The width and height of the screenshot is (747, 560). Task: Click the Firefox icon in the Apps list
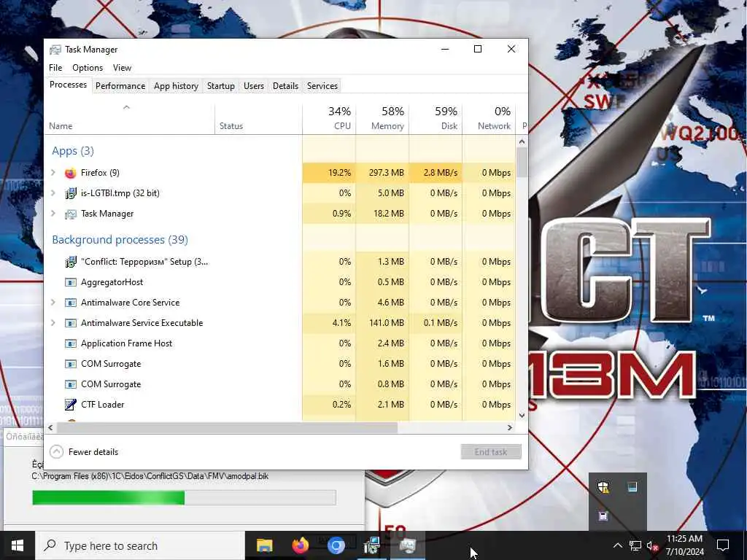71,173
